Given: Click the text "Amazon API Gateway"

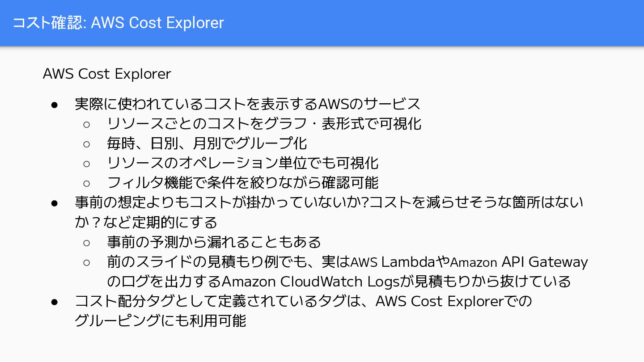Looking at the screenshot, I should (519, 262).
